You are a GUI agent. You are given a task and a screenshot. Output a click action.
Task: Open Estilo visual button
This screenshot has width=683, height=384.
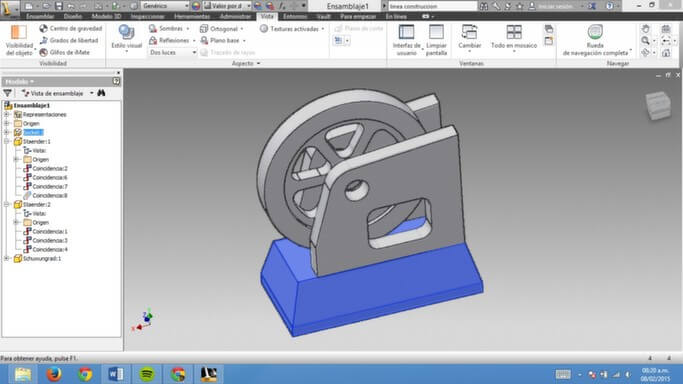(126, 39)
